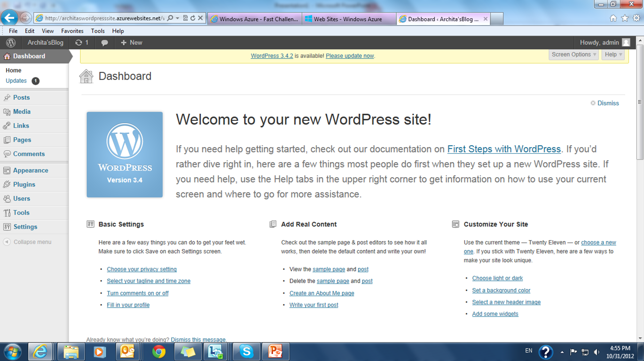Click the Dashboard house icon in sidebar header
This screenshot has height=361, width=644.
click(7, 56)
